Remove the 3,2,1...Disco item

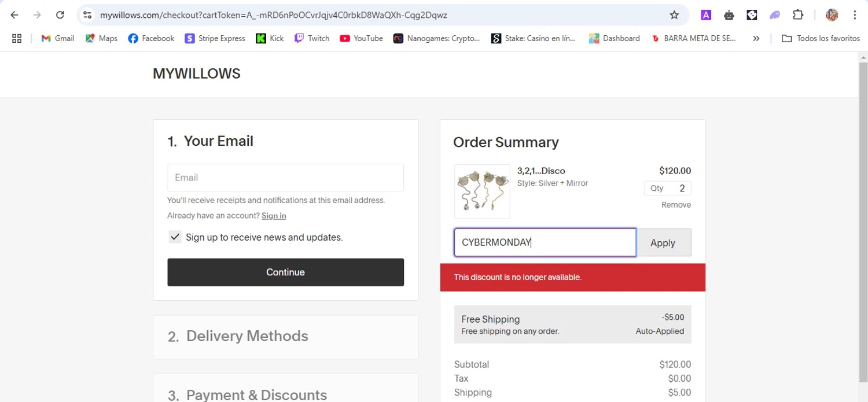[x=676, y=205]
